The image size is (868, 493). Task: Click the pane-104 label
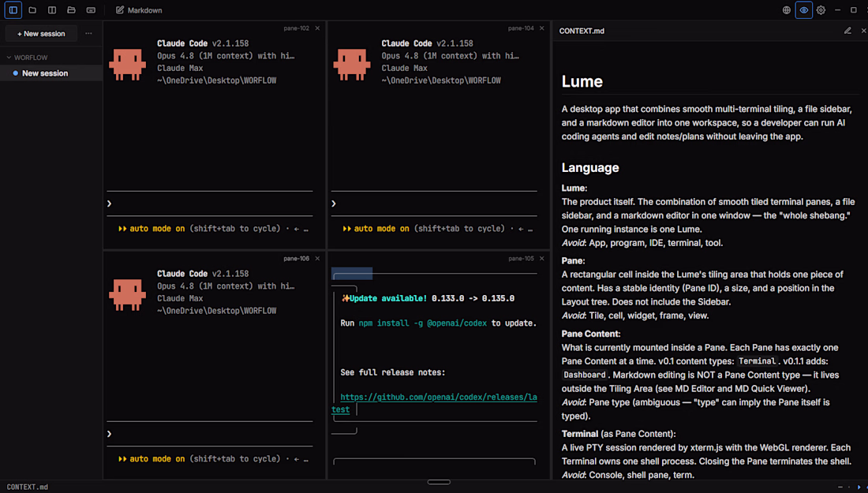tap(521, 28)
